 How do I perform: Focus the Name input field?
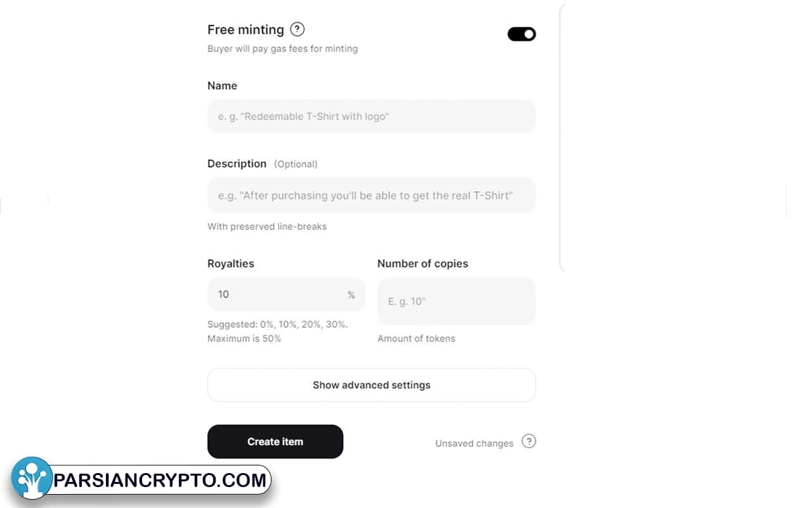372,116
